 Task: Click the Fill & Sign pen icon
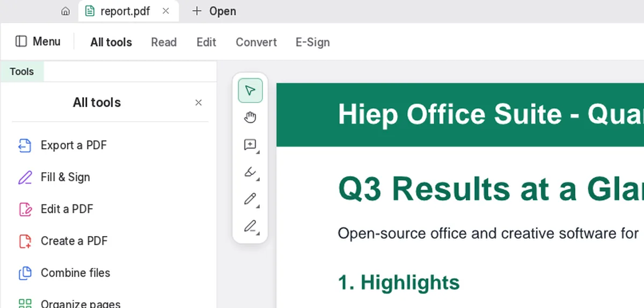tap(25, 178)
